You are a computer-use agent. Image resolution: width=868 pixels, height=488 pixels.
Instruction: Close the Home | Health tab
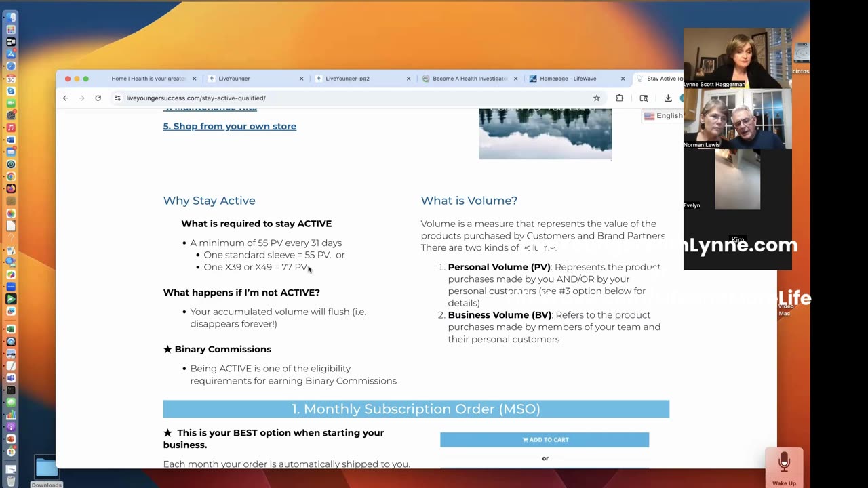195,79
